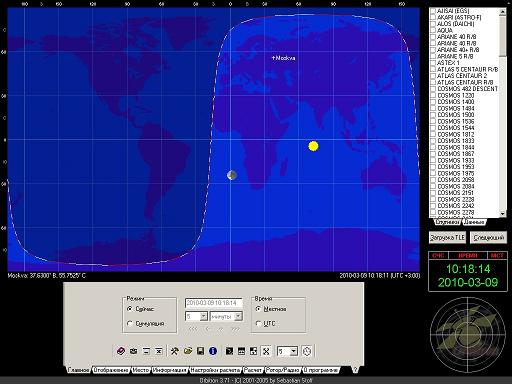Viewport: 512px width, 384px height.
Task: Open settings via crossed hammer tools icon
Action: tap(175, 351)
